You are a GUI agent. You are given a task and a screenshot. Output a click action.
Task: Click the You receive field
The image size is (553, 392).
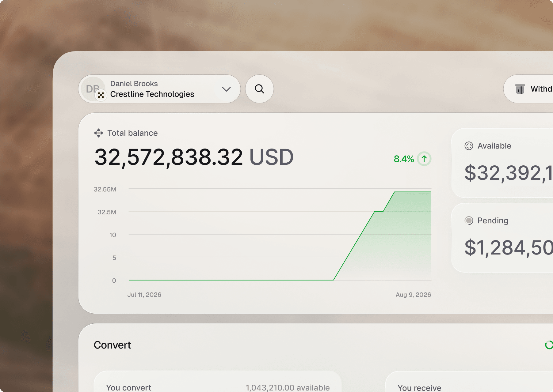click(469, 382)
